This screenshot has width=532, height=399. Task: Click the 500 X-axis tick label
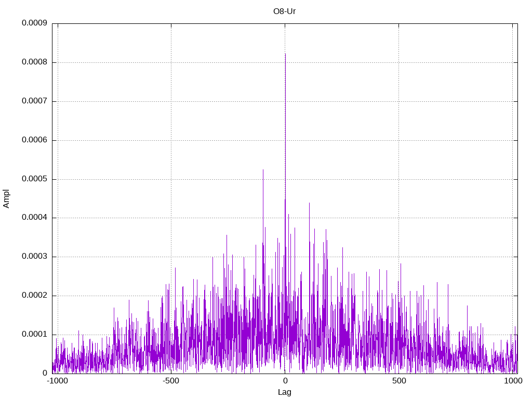point(399,381)
